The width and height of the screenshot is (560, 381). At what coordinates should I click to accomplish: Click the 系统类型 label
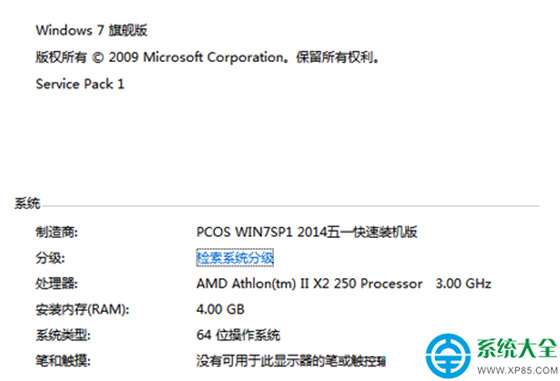click(x=63, y=335)
